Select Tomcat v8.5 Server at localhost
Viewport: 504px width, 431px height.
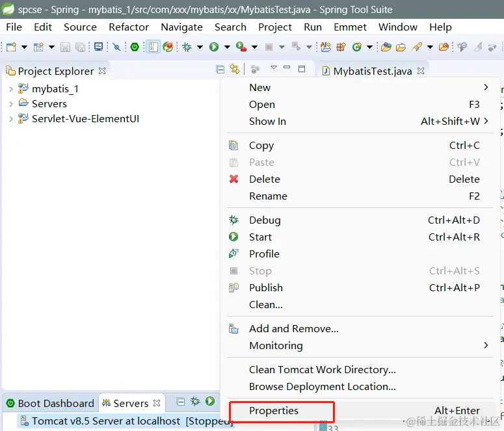click(x=126, y=421)
